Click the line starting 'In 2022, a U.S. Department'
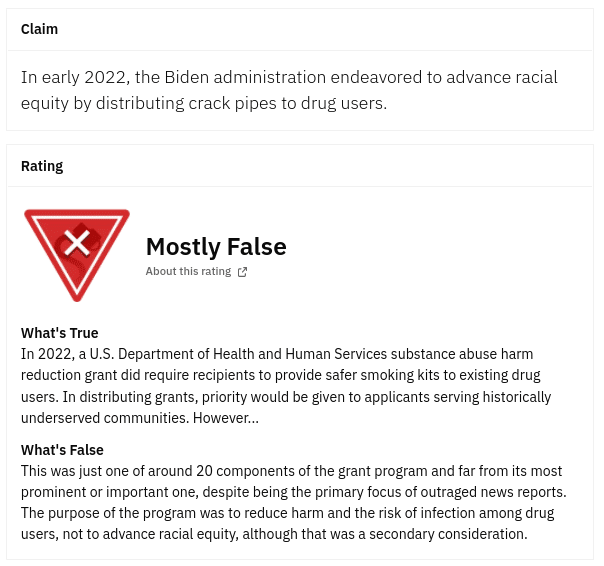This screenshot has width=604, height=566. [277, 354]
